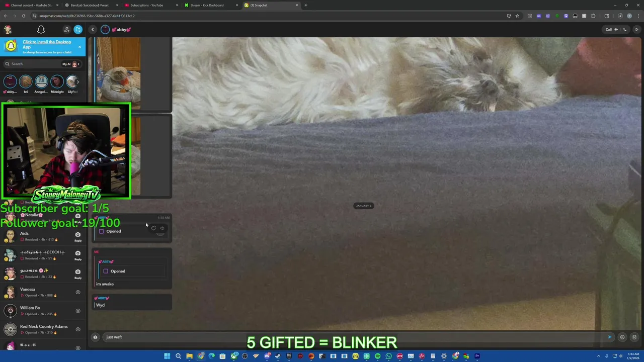
Task: Open the Windows Start menu
Action: coord(167,356)
